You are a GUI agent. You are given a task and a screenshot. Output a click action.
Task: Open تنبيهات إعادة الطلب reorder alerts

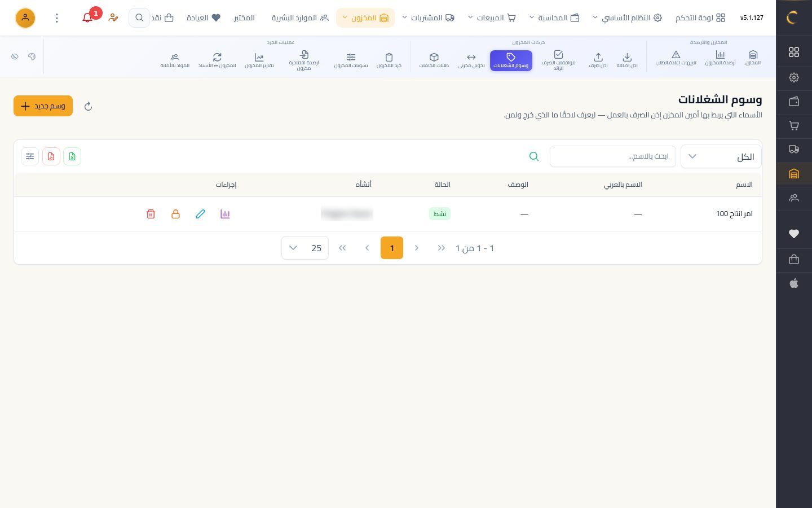pos(676,58)
